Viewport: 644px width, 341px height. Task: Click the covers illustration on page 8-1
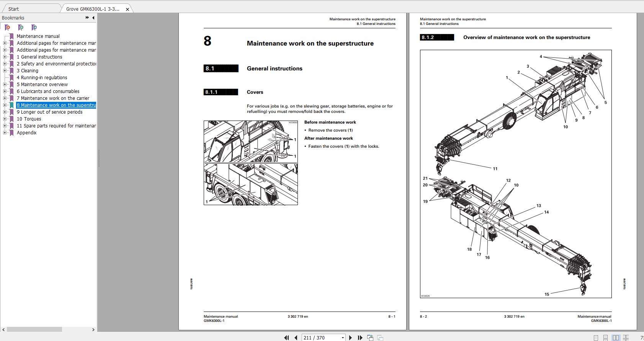click(x=251, y=163)
